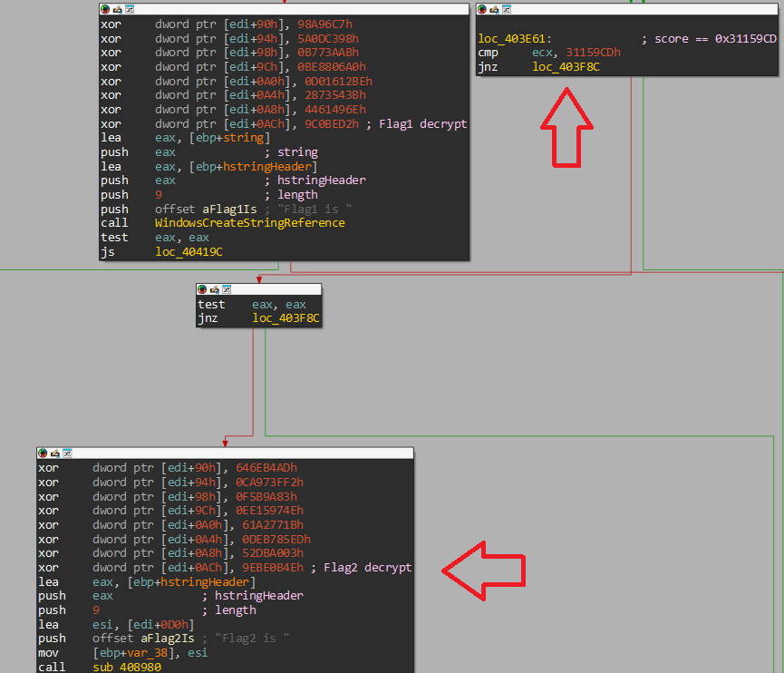Screen dimensions: 784x673
Task: Click the color icon on the small test/jnz node
Action: point(202,289)
